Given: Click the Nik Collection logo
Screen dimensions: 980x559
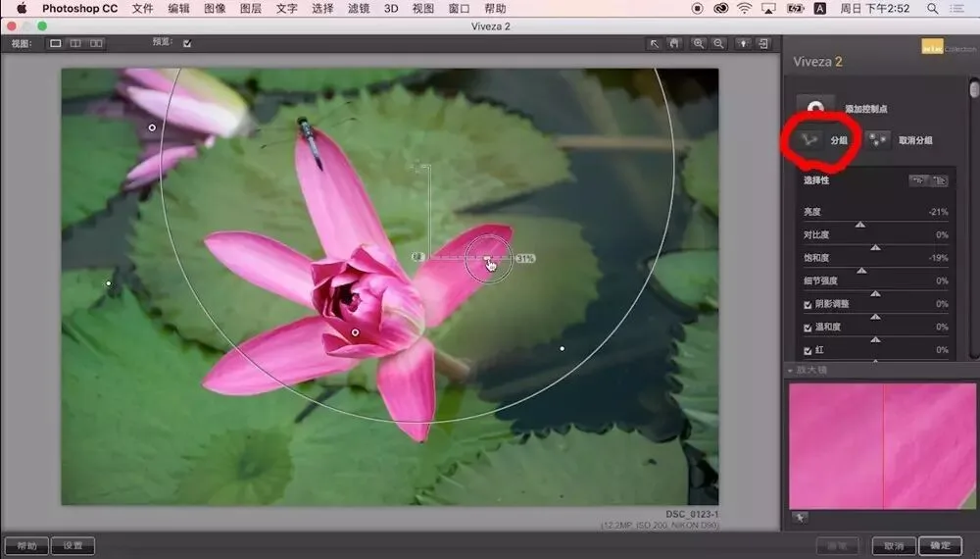Looking at the screenshot, I should (932, 47).
